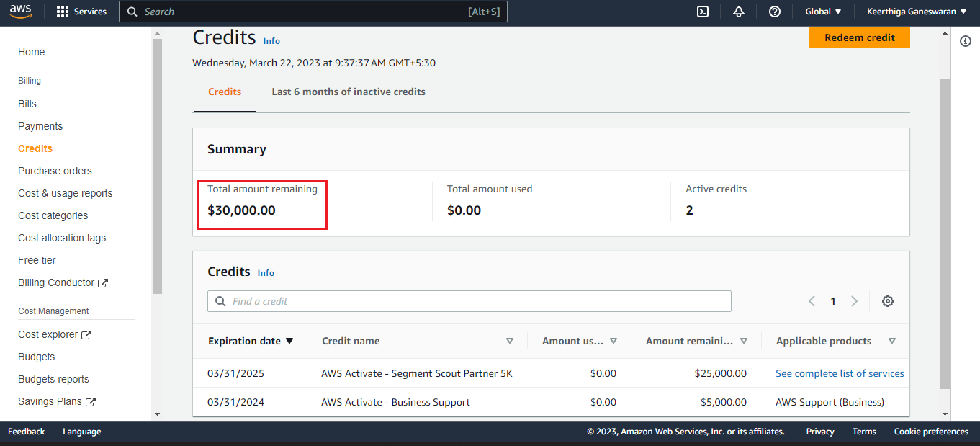
Task: Open Cookie preferences in footer
Action: tap(931, 432)
